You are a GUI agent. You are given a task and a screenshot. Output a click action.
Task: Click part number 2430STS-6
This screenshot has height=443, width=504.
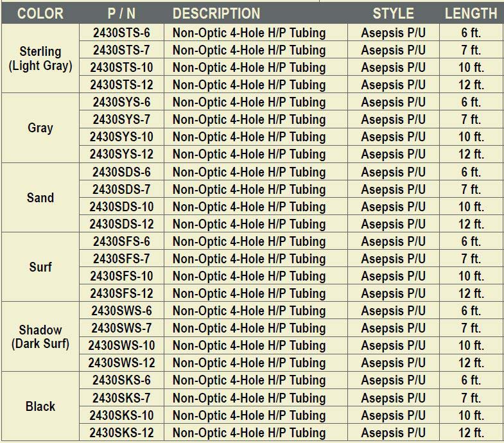[121, 33]
